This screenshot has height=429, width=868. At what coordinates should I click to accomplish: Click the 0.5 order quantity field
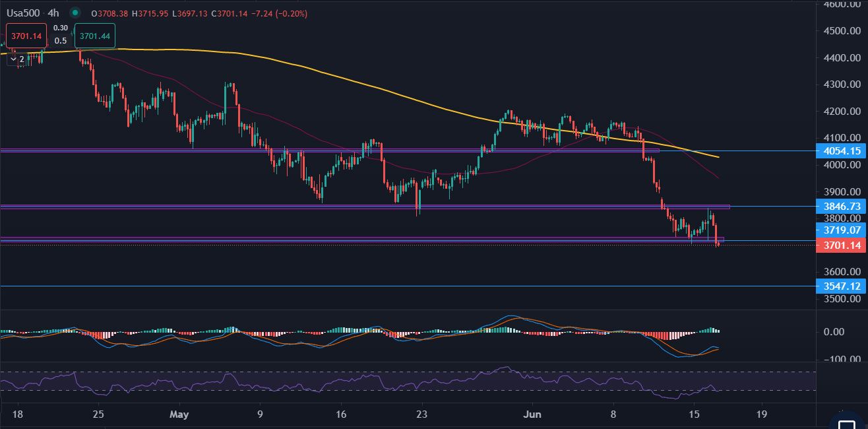(61, 41)
